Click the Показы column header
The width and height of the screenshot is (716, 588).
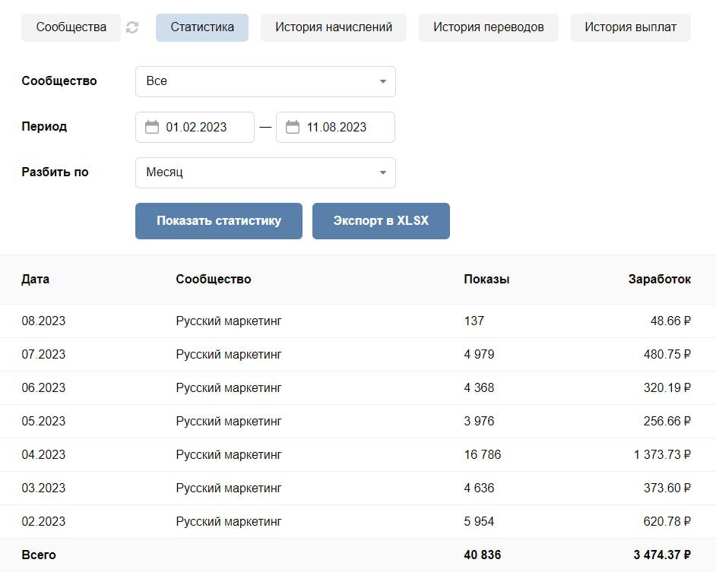point(486,279)
